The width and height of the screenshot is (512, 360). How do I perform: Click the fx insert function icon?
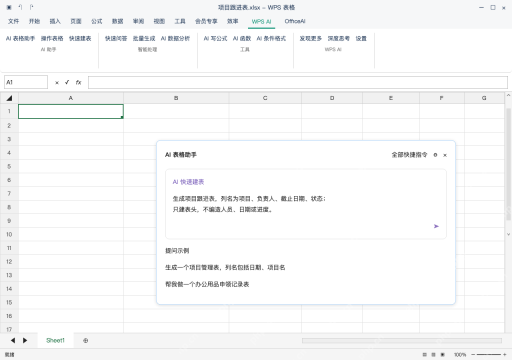coord(78,82)
